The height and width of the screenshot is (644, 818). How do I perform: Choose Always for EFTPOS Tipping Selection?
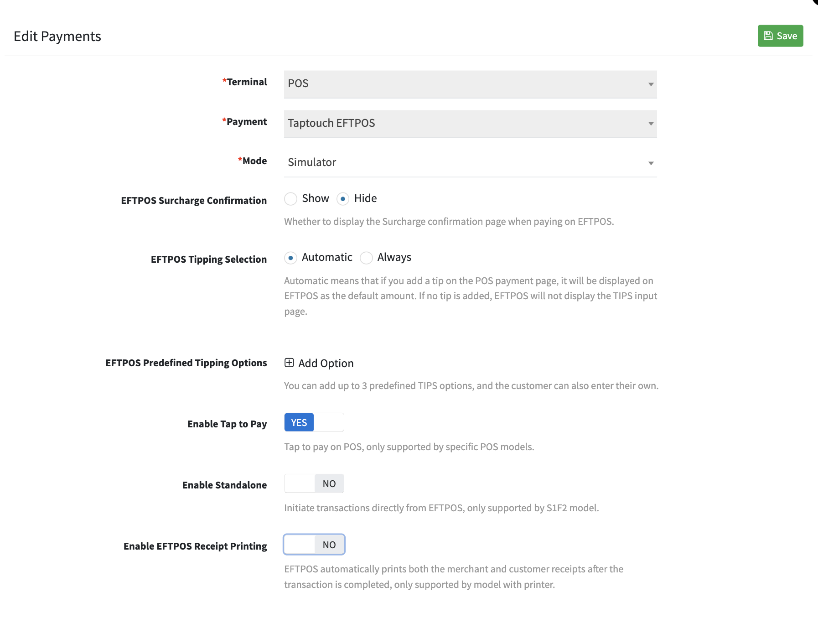point(366,258)
